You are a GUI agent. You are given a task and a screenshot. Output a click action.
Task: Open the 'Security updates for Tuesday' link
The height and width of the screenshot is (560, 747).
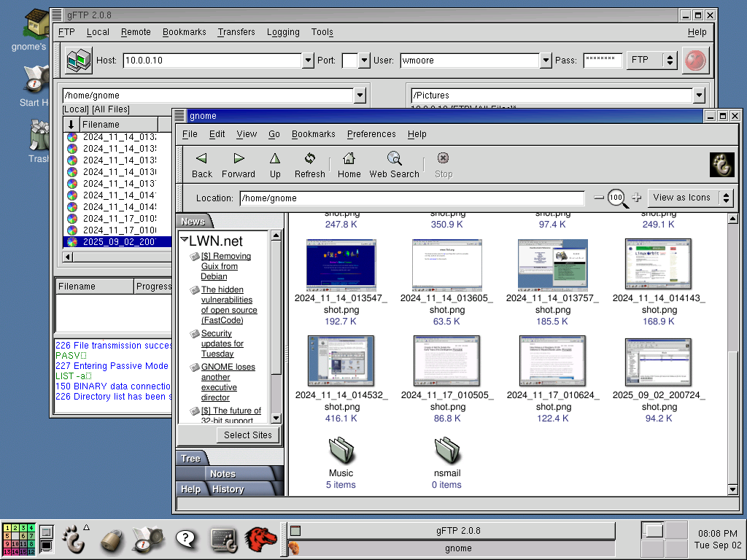coord(222,343)
